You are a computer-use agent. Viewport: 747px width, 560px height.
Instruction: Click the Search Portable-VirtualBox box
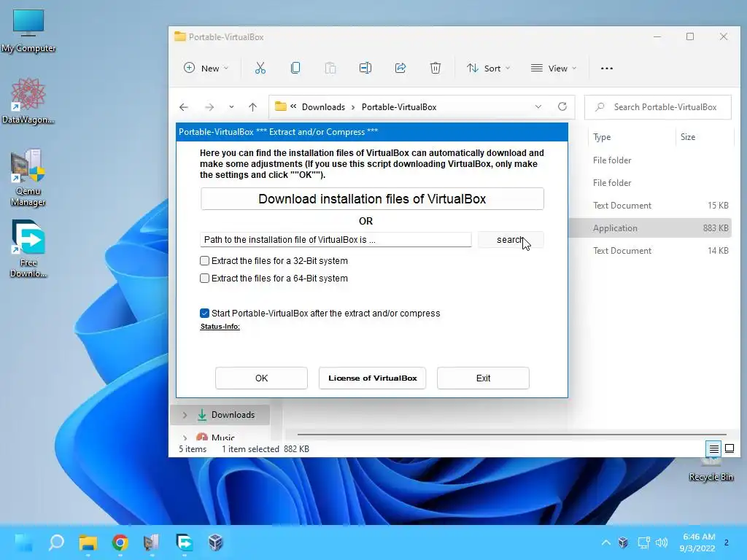pyautogui.click(x=658, y=107)
